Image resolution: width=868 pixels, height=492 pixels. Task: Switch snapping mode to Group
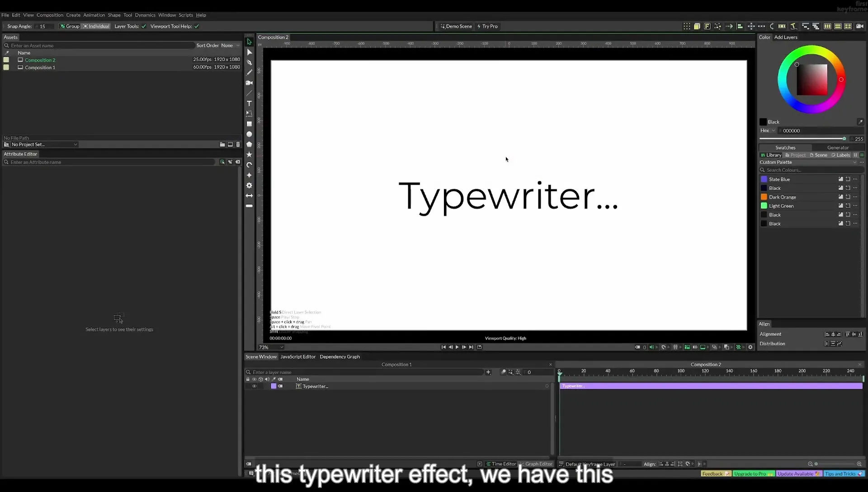[70, 26]
